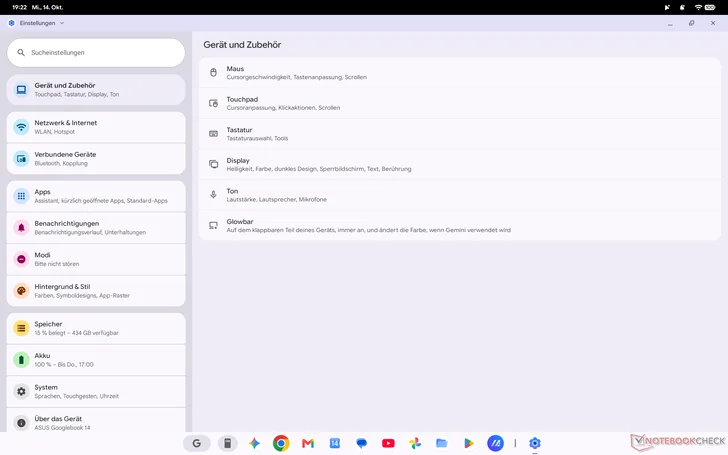Screen dimensions: 728x455
Task: Open Chrome from the taskbar
Action: click(281, 443)
